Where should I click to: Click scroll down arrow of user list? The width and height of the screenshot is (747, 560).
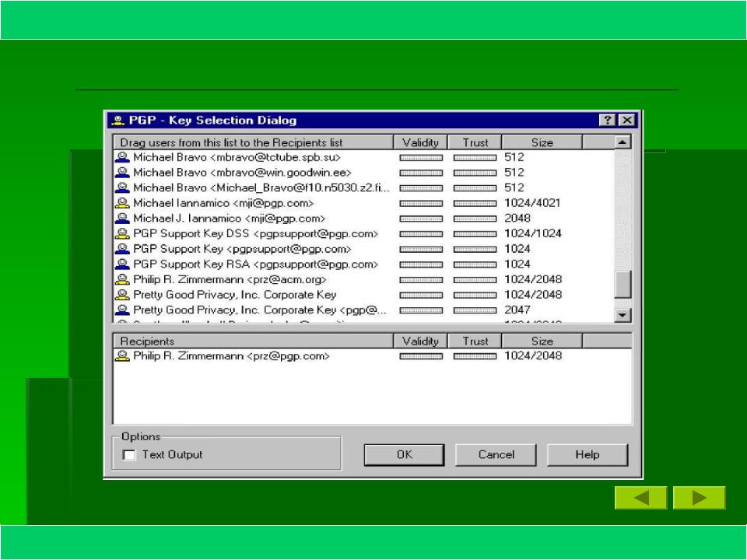point(622,315)
